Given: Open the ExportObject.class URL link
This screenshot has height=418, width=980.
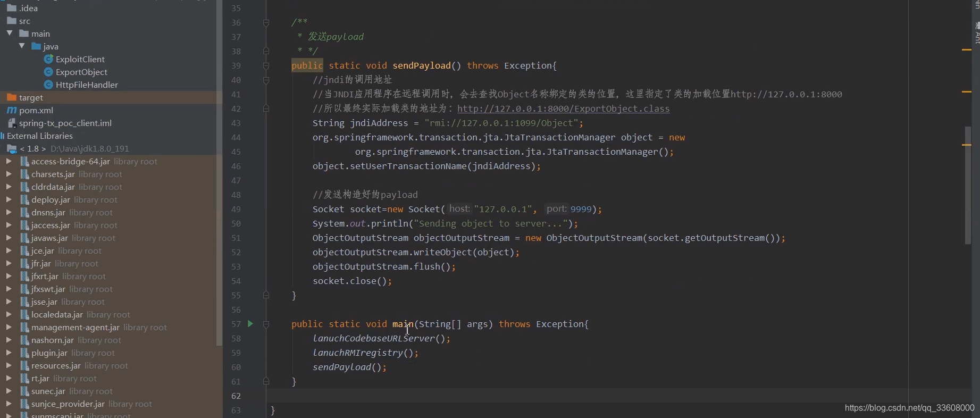Looking at the screenshot, I should 563,108.
